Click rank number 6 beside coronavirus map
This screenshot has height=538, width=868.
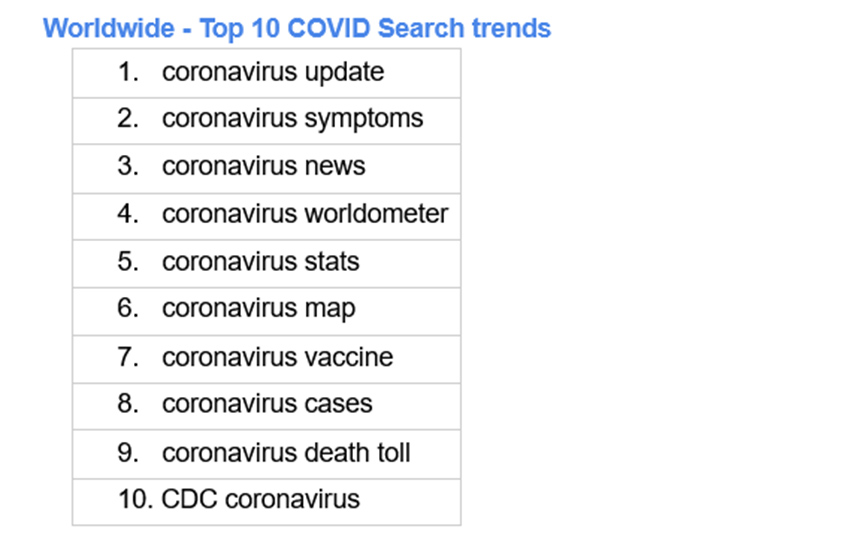tap(127, 309)
